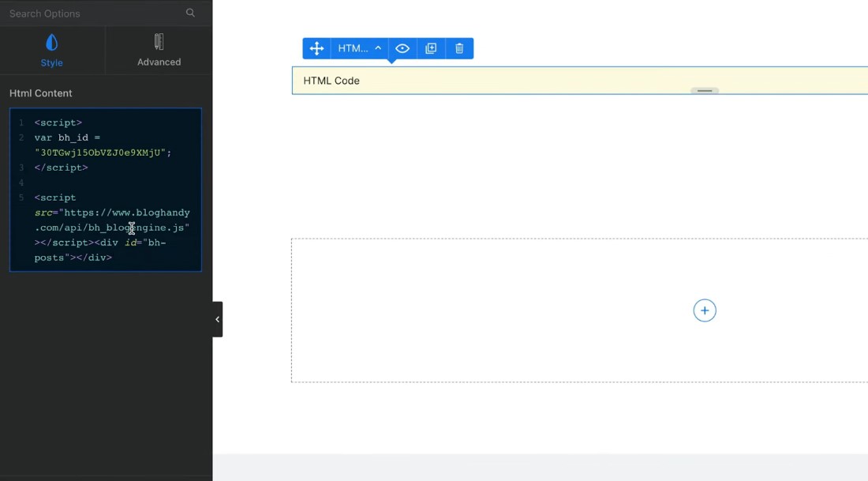Click the search magnifier icon
Screen dimensions: 868x481
coord(190,13)
